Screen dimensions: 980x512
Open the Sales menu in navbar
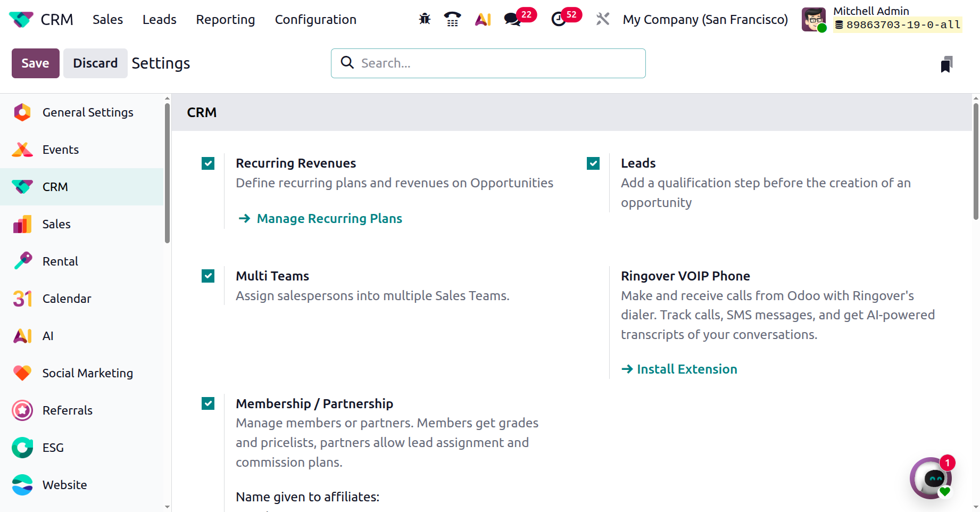pyautogui.click(x=107, y=20)
